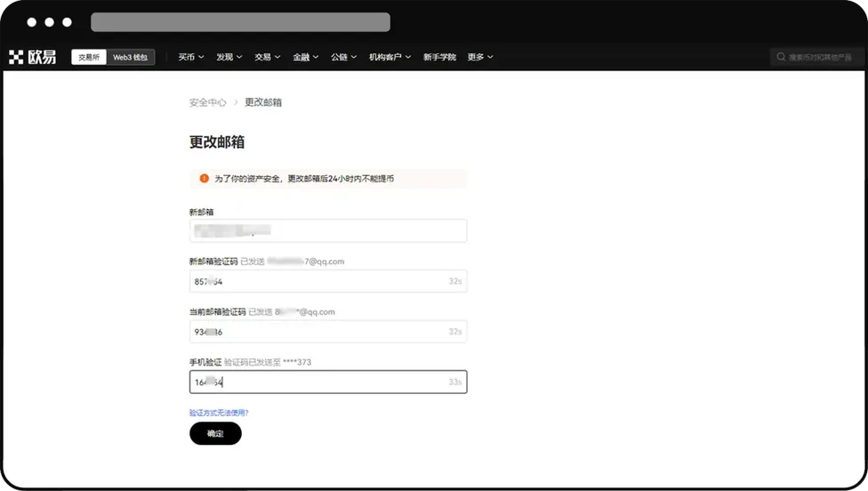Expand the 公链 dropdown
Image resolution: width=868 pixels, height=491 pixels.
click(x=343, y=57)
